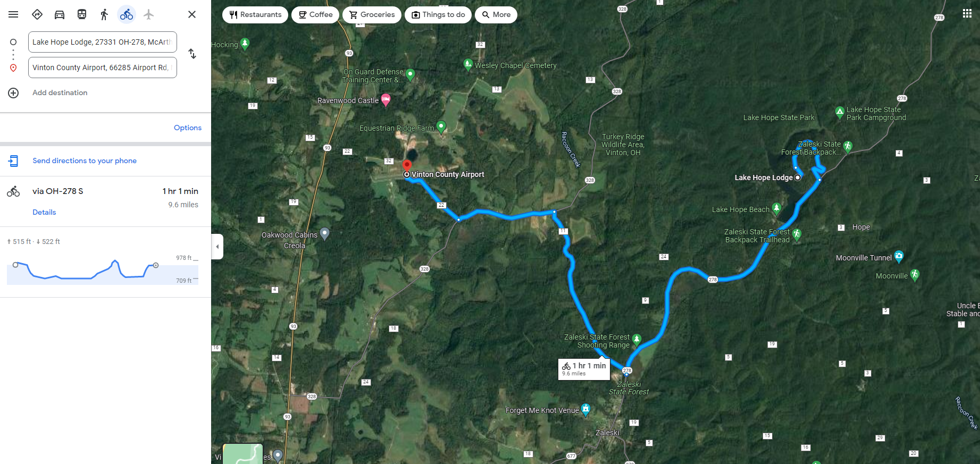Viewport: 980px width, 464px height.
Task: Click the add destination plus icon
Action: pyautogui.click(x=13, y=93)
